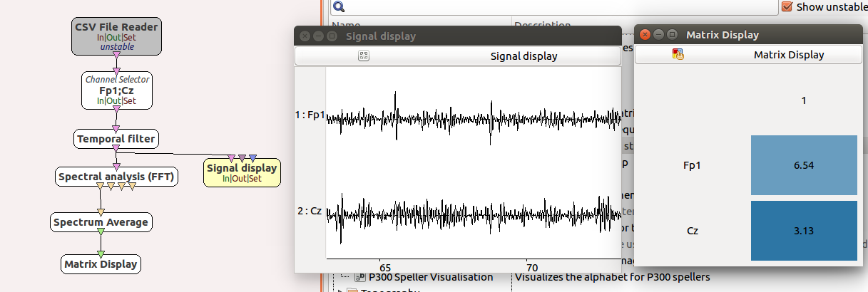Click the search magnifier icon in filter box
The width and height of the screenshot is (868, 292).
click(339, 7)
